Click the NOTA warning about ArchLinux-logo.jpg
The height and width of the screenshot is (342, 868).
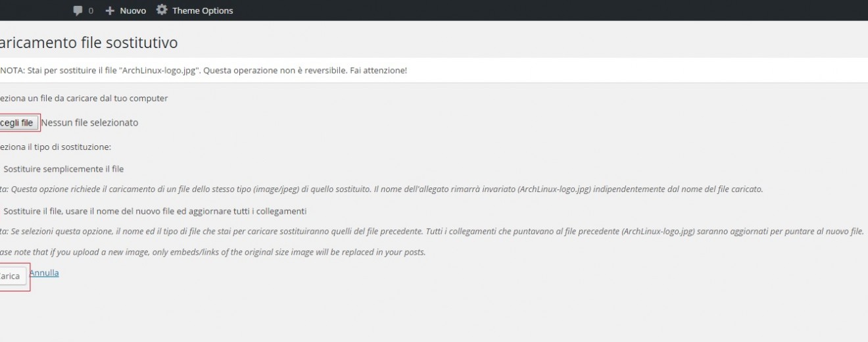click(x=203, y=70)
